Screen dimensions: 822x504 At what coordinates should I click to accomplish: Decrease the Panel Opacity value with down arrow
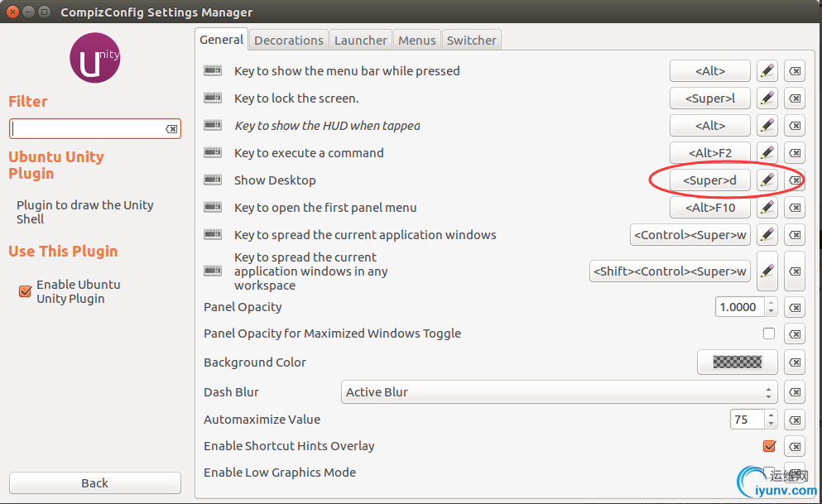[x=772, y=311]
